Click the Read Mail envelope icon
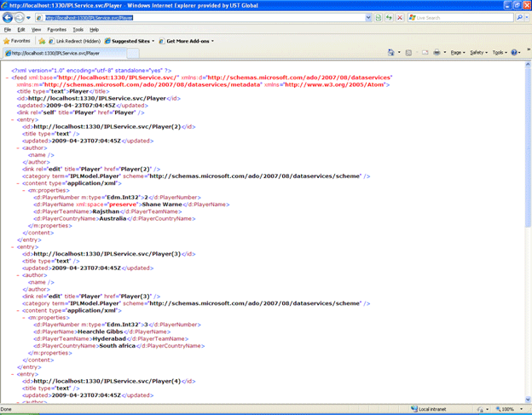The image size is (532, 415). pyautogui.click(x=425, y=52)
